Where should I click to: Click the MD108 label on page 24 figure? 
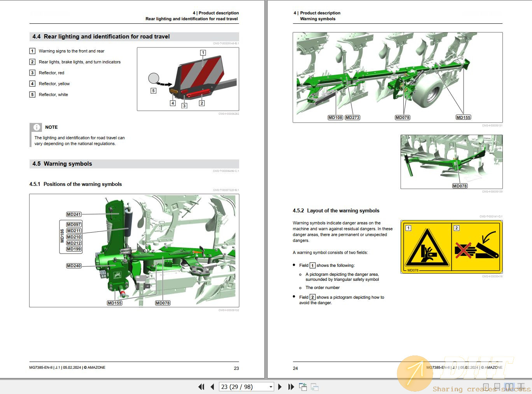[x=335, y=117]
